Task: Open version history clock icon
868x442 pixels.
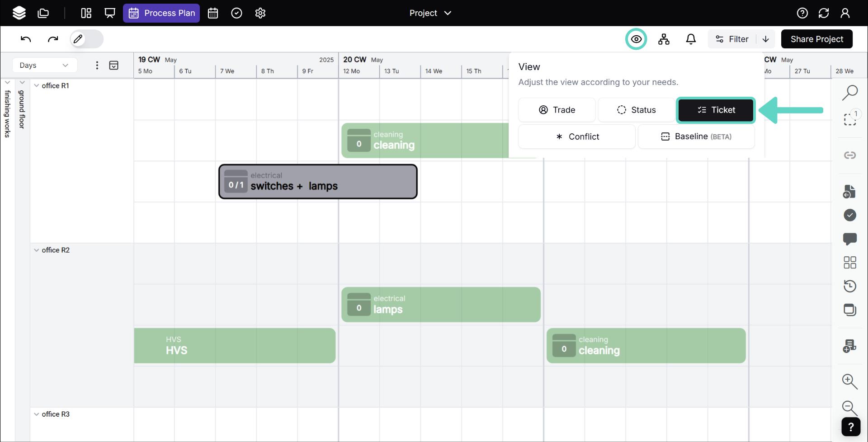Action: [x=849, y=286]
